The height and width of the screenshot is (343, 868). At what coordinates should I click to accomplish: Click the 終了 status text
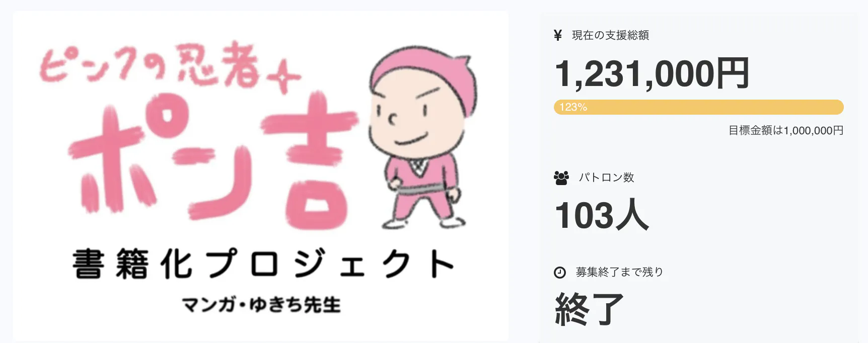[x=589, y=309]
